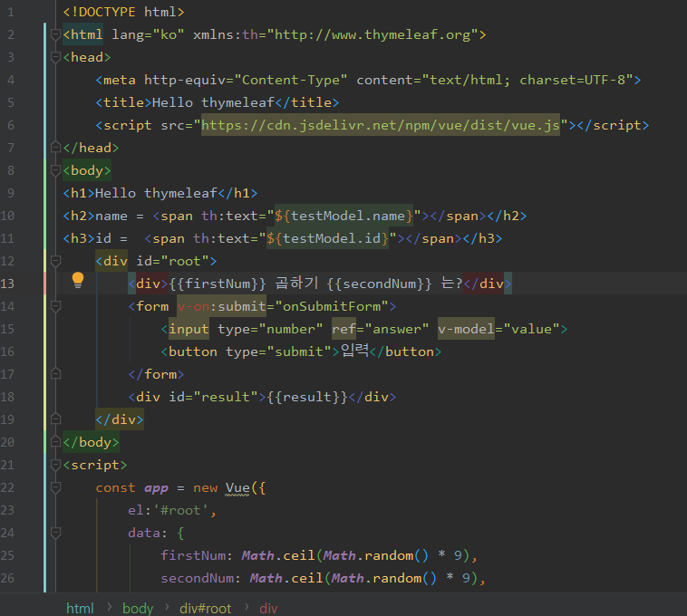Click the 'v-model' attribute on the input
Screen dimensions: 687x616
[466, 329]
